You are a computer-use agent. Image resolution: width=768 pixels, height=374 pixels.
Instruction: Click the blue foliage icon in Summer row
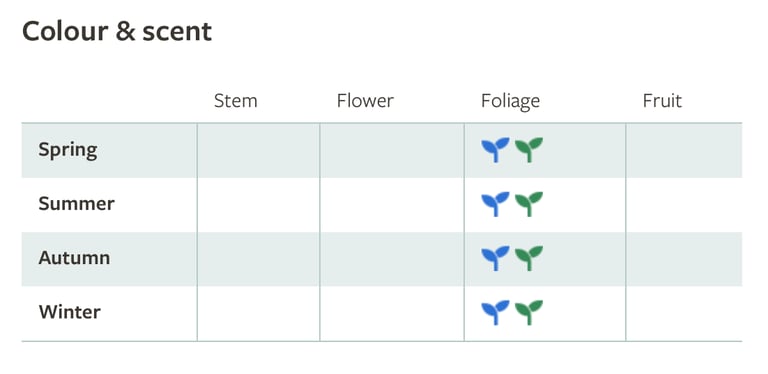pos(495,204)
